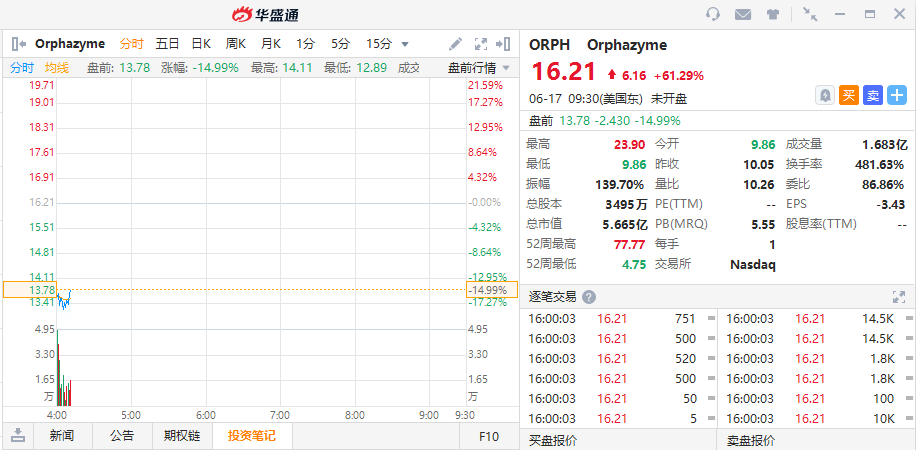Open customer service headset icon

(713, 14)
